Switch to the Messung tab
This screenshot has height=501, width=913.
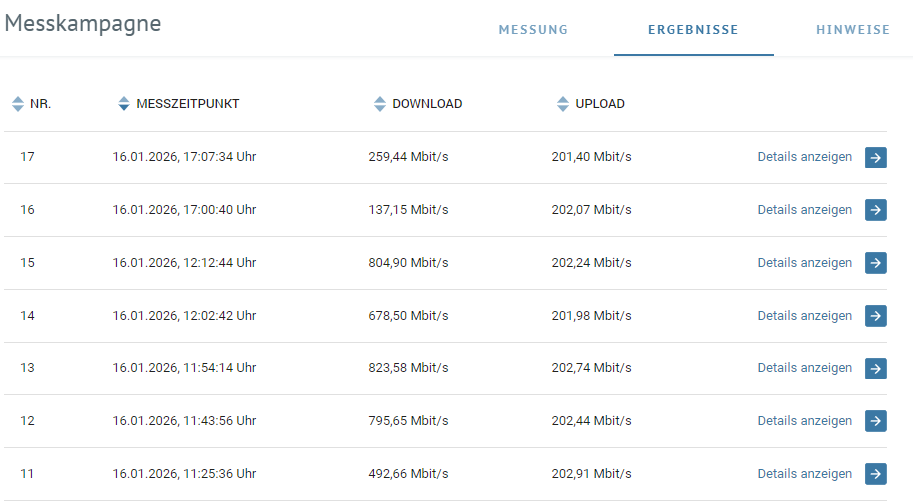coord(533,30)
